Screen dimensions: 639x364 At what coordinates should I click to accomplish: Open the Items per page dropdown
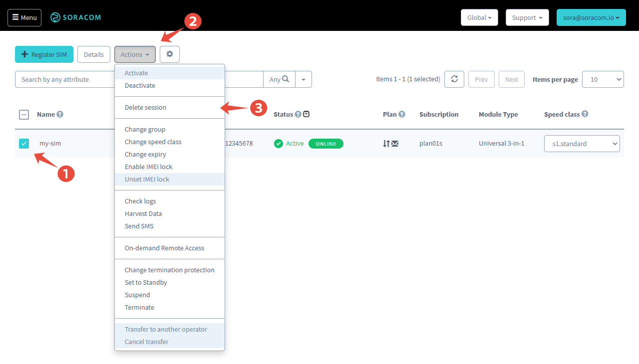coord(603,79)
